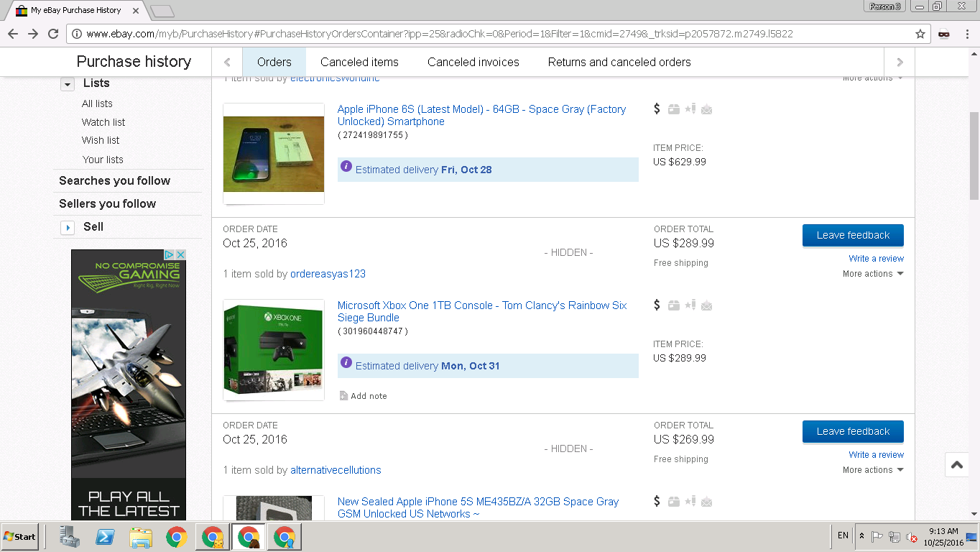Click the page vertical scrollbar thumb
Image resolution: width=980 pixels, height=552 pixels.
tap(974, 156)
